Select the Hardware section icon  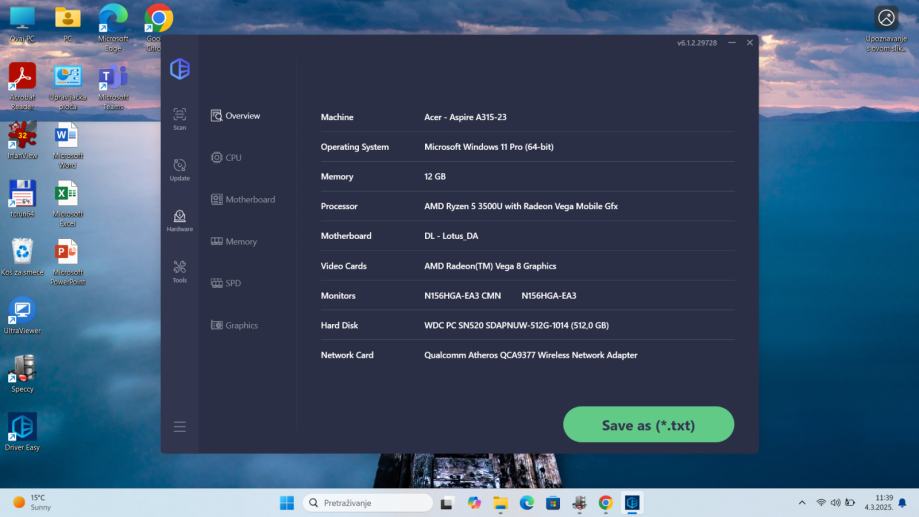[179, 220]
